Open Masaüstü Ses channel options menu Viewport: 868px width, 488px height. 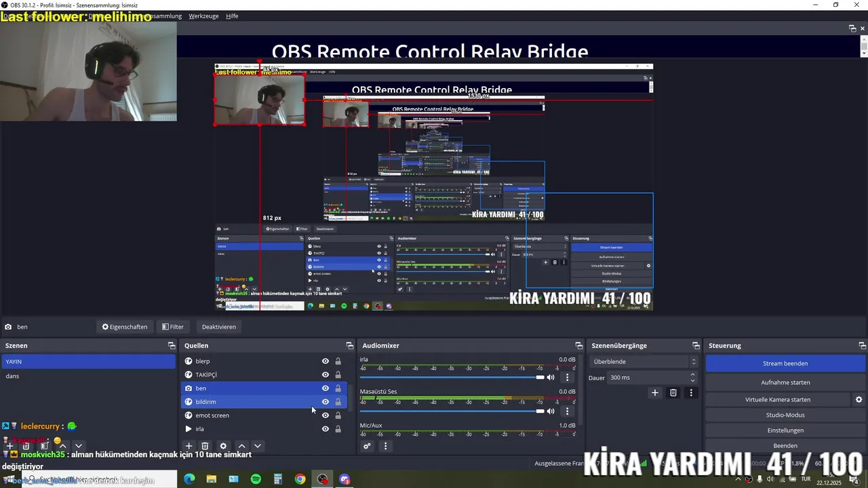point(568,411)
